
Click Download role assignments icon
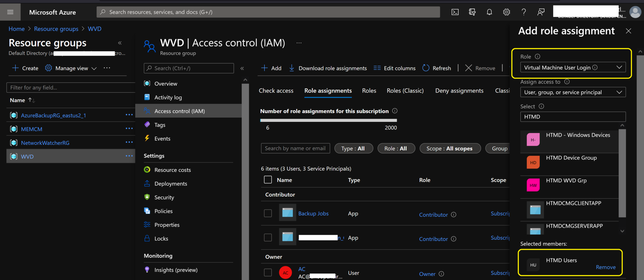click(x=292, y=68)
